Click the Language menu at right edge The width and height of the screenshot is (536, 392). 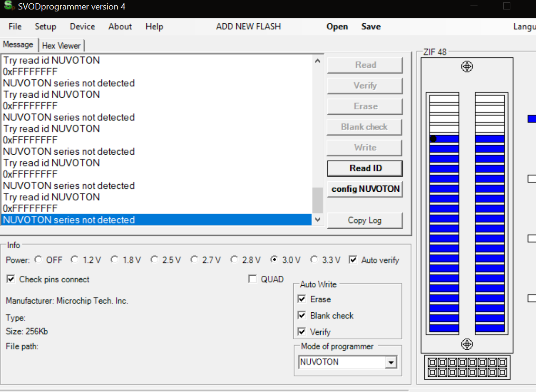pyautogui.click(x=525, y=26)
